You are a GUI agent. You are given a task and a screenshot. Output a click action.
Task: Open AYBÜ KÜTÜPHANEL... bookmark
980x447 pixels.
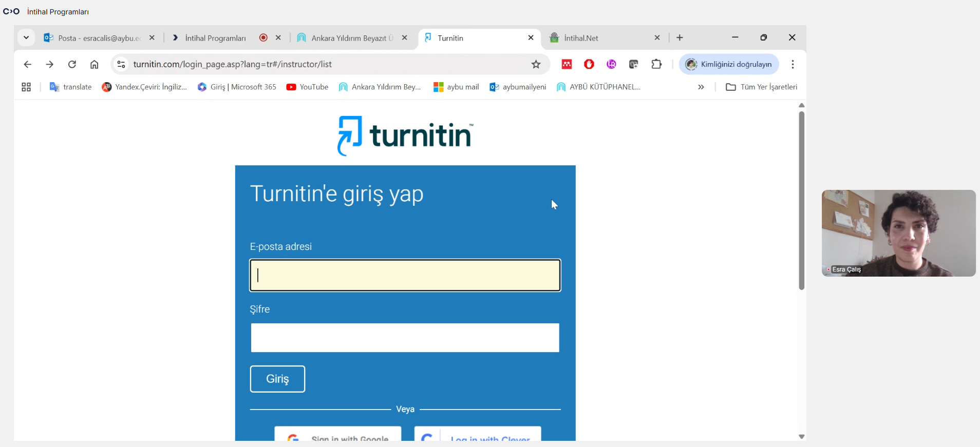[x=598, y=87]
